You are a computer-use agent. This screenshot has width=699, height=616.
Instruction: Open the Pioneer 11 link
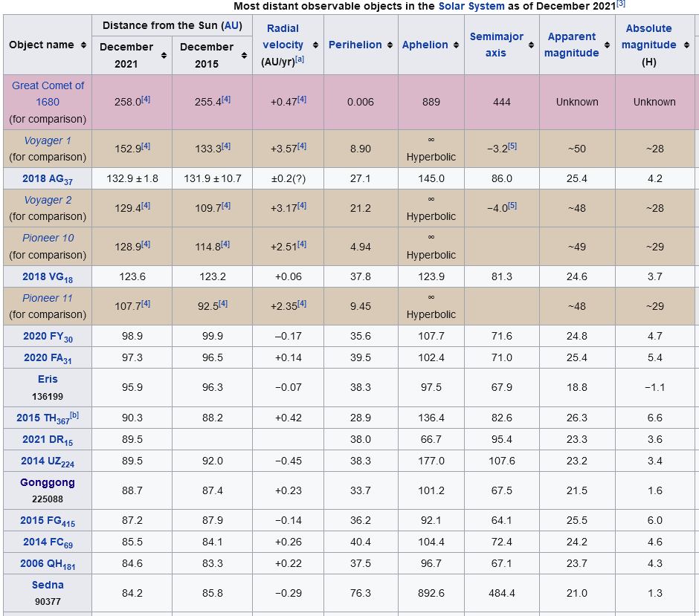pos(48,298)
